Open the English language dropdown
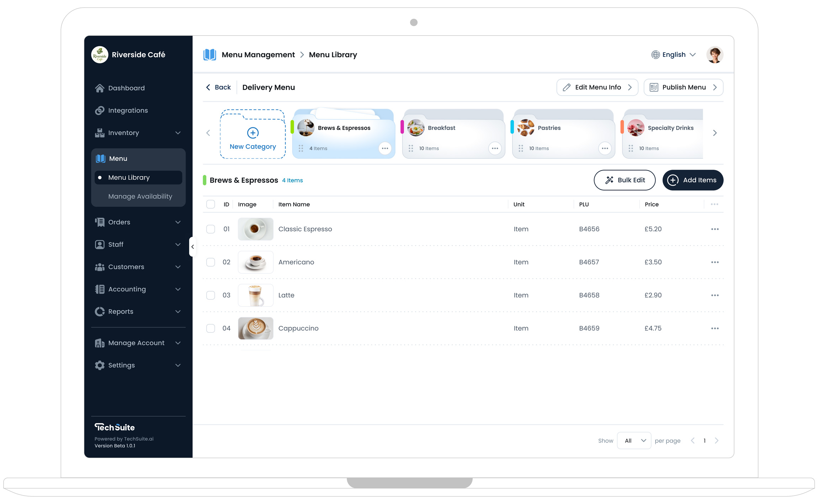 674,55
